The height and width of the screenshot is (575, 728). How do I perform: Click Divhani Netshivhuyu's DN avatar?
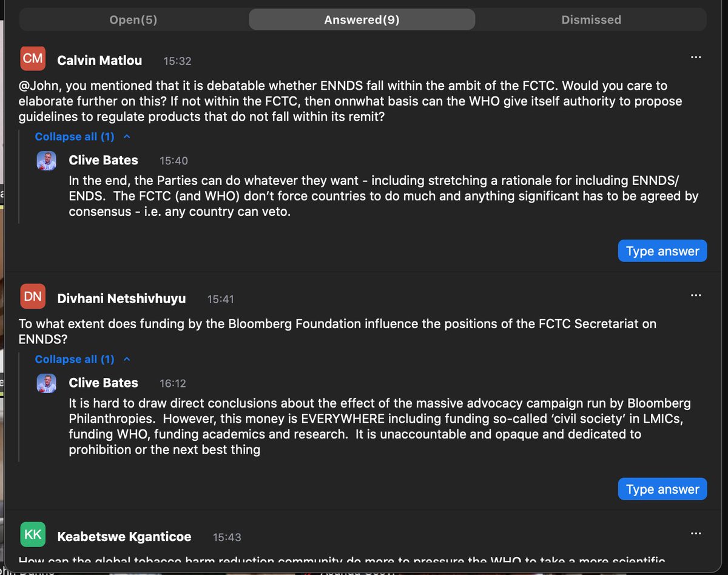point(33,297)
